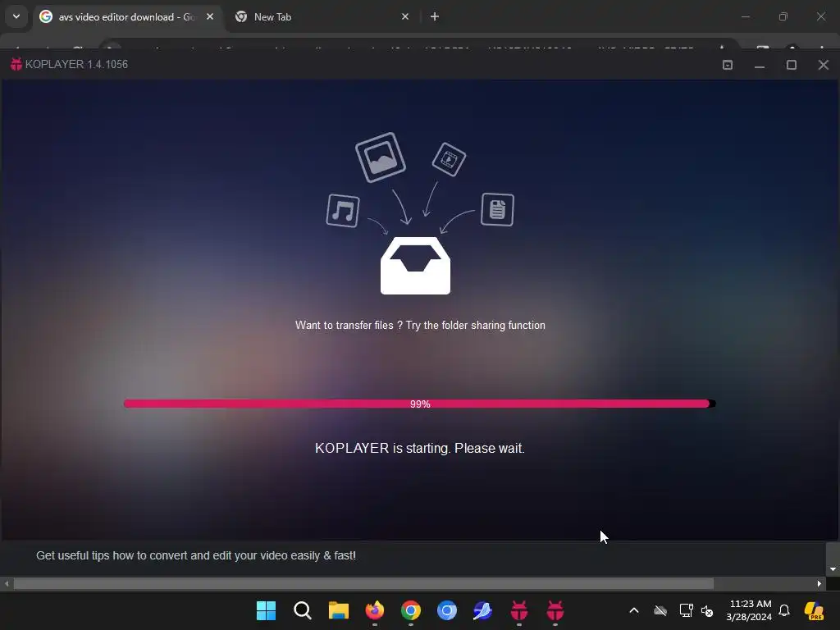Open the blue feather app in the taskbar

[x=482, y=610]
